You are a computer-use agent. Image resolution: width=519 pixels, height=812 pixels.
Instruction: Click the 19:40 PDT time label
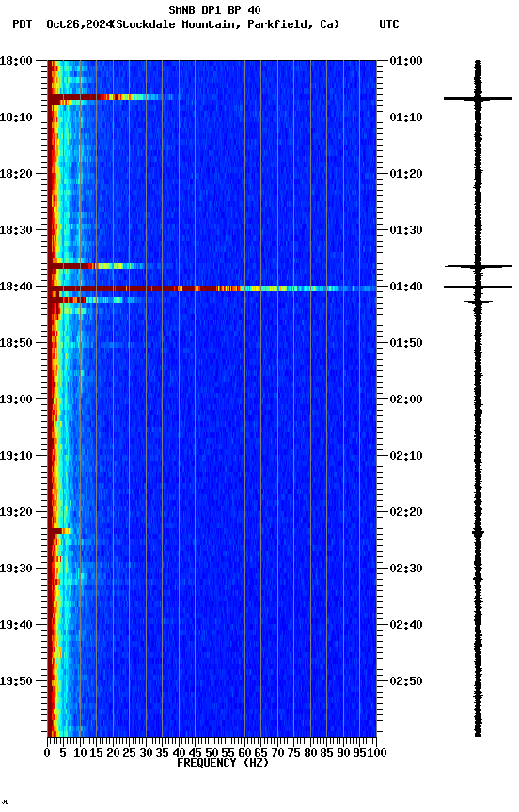[16, 625]
